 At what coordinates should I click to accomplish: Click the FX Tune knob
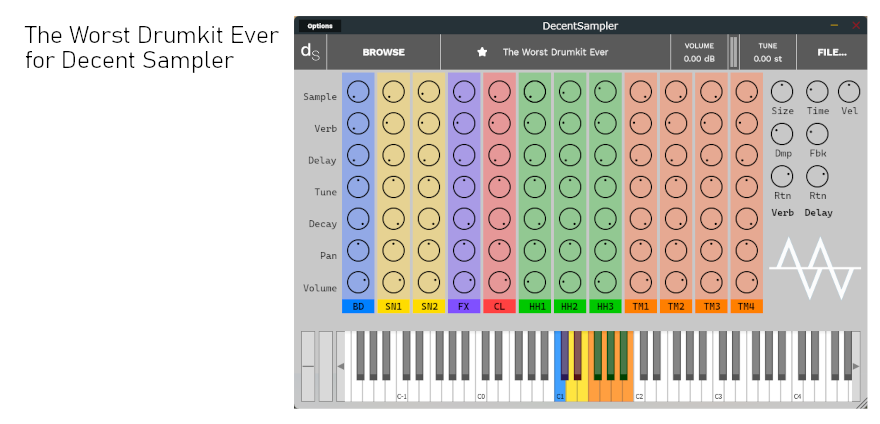click(464, 186)
